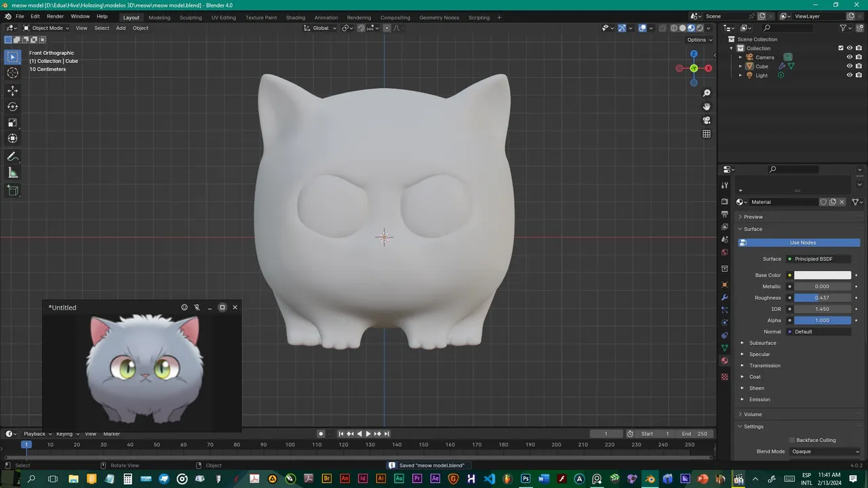The image size is (868, 488).
Task: Switch to the Shading workspace tab
Action: click(x=295, y=17)
